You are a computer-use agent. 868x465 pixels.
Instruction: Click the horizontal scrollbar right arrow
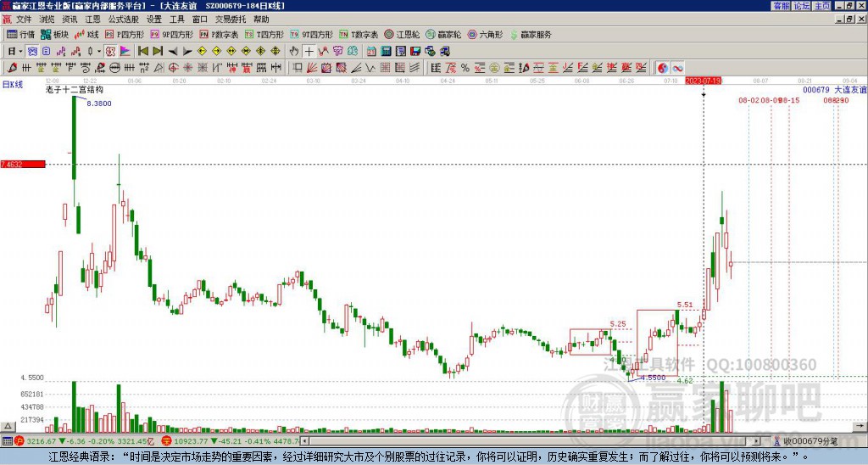click(x=757, y=441)
